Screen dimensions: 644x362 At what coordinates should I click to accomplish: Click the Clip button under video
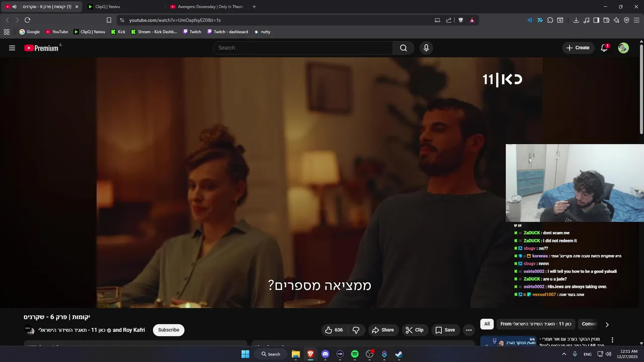click(x=414, y=330)
